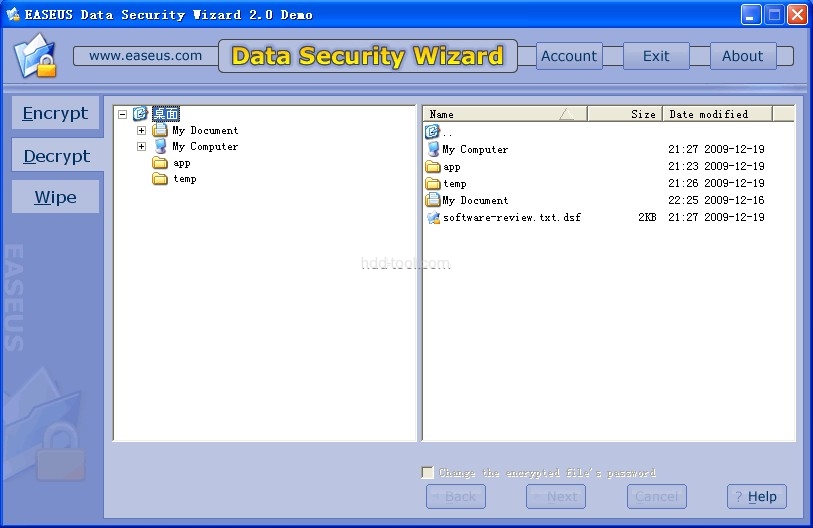Expand My Computer tree node
The height and width of the screenshot is (528, 813).
(x=141, y=146)
